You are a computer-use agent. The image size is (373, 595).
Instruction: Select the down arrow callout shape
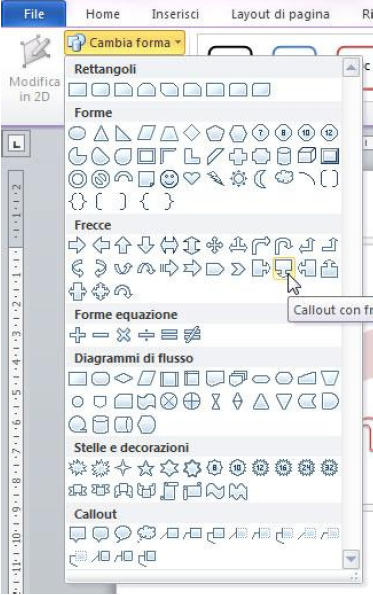(x=284, y=269)
